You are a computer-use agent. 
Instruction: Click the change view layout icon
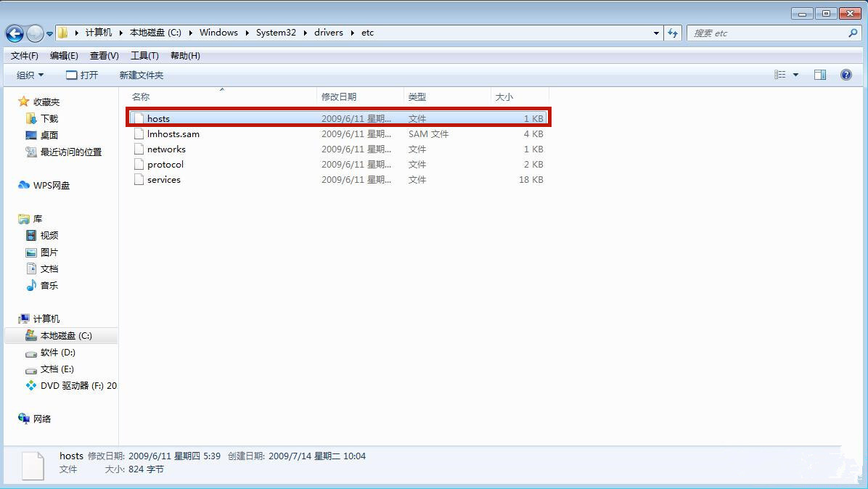click(780, 74)
